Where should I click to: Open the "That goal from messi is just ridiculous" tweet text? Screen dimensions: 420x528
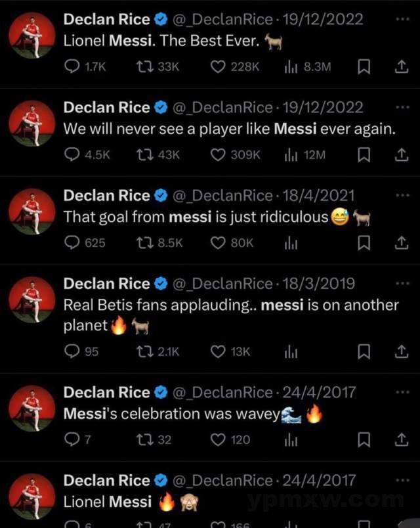pos(196,217)
